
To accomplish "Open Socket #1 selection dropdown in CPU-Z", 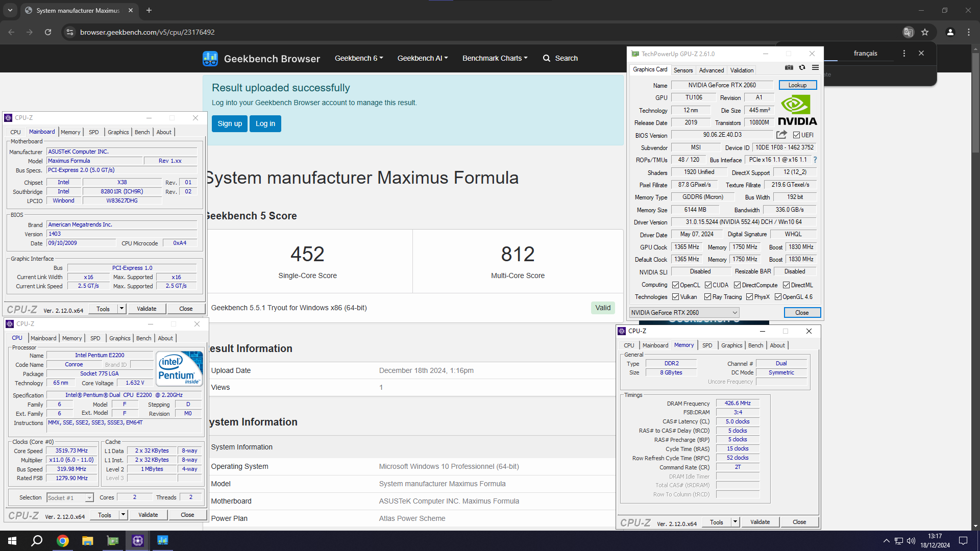I will (x=70, y=497).
